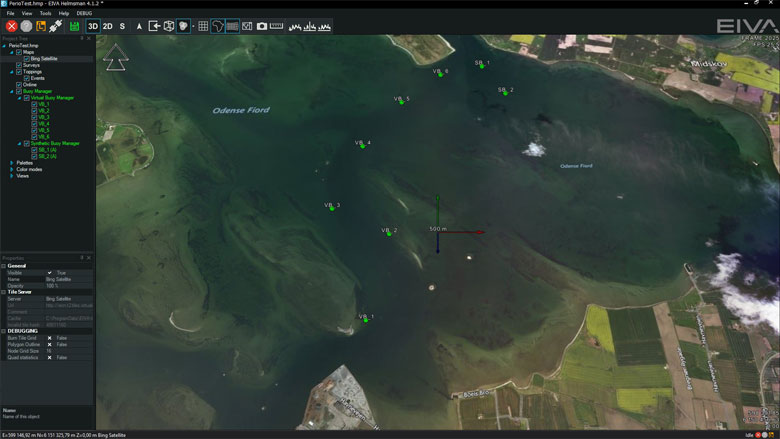780x439 pixels.
Task: Open the Tools menu
Action: pos(45,13)
